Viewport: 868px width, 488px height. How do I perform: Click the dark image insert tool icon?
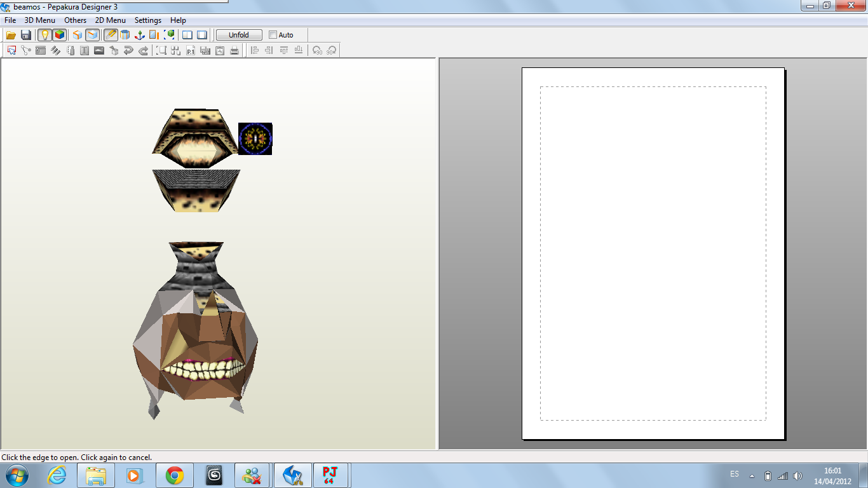[x=99, y=50]
